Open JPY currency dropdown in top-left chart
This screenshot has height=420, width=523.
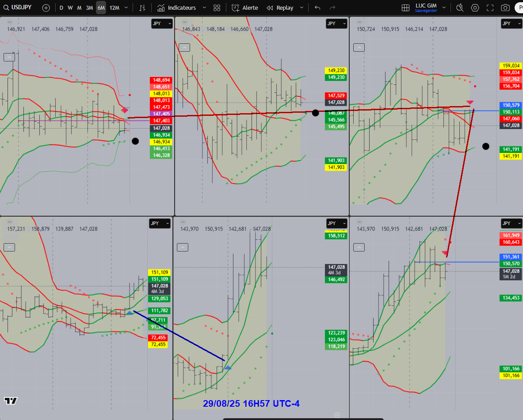click(x=162, y=23)
